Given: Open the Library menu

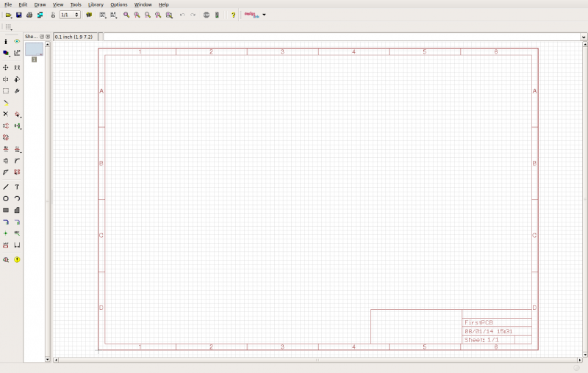Looking at the screenshot, I should [x=96, y=4].
